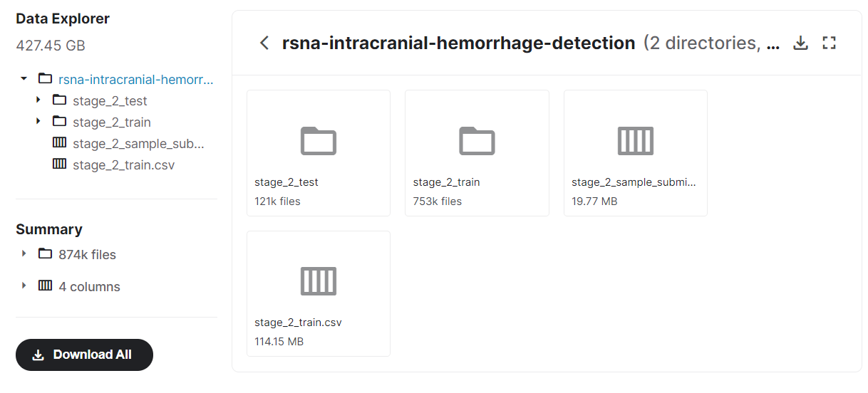Open the stage_2_train folder thumbnail
Image resolution: width=868 pixels, height=393 pixels.
[477, 141]
